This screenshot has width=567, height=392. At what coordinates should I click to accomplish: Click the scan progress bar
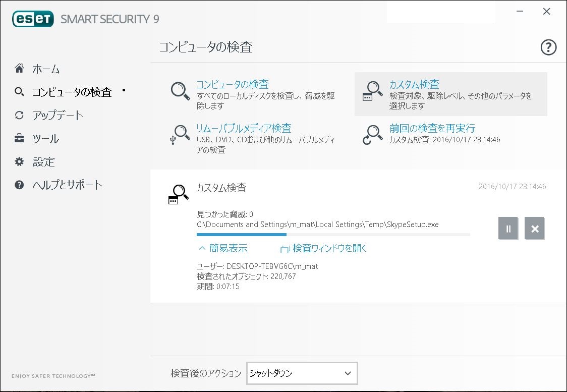[x=333, y=235]
